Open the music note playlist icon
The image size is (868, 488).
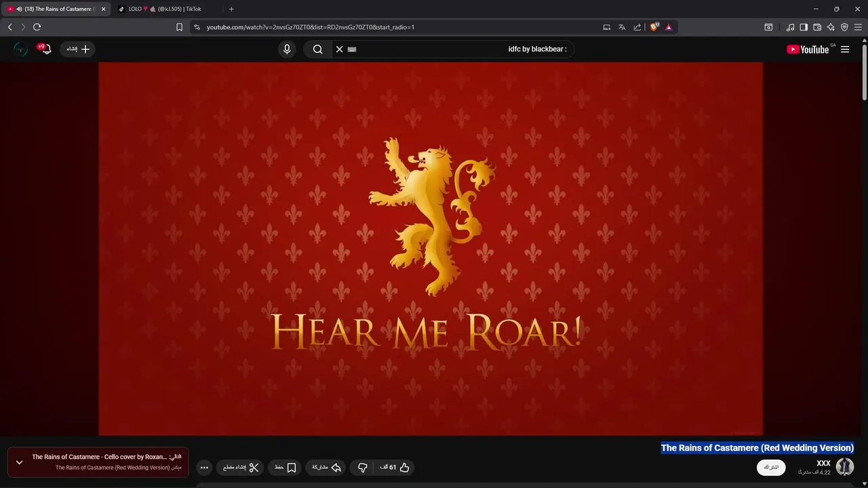pyautogui.click(x=790, y=27)
